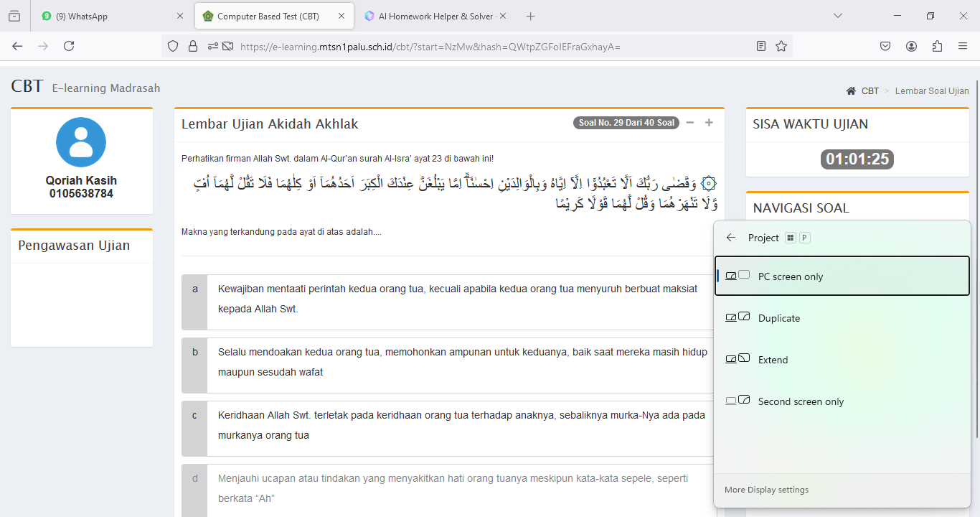The height and width of the screenshot is (517, 980).
Task: Decrease font size with minus icon
Action: click(x=690, y=123)
